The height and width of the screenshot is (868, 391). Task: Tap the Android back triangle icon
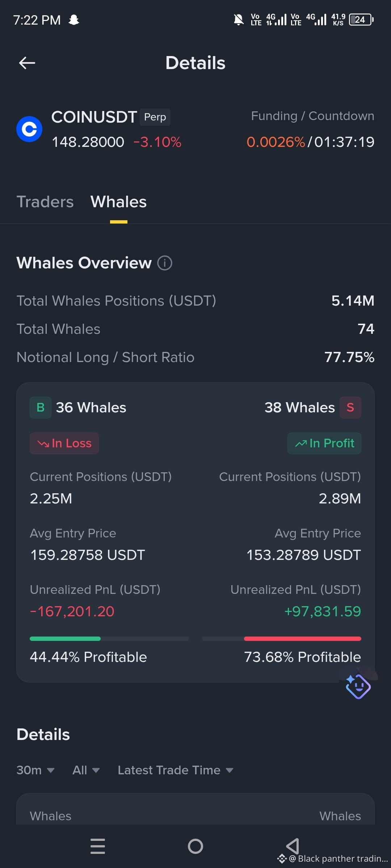pyautogui.click(x=293, y=846)
